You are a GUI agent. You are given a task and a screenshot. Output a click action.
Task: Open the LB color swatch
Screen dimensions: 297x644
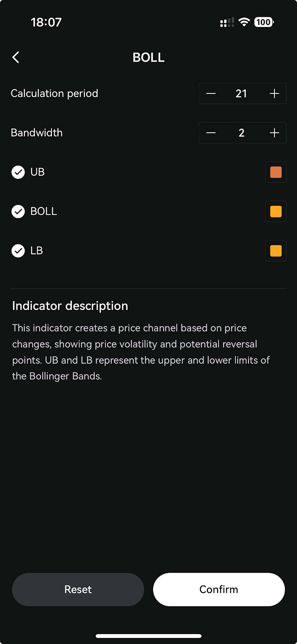coord(276,251)
